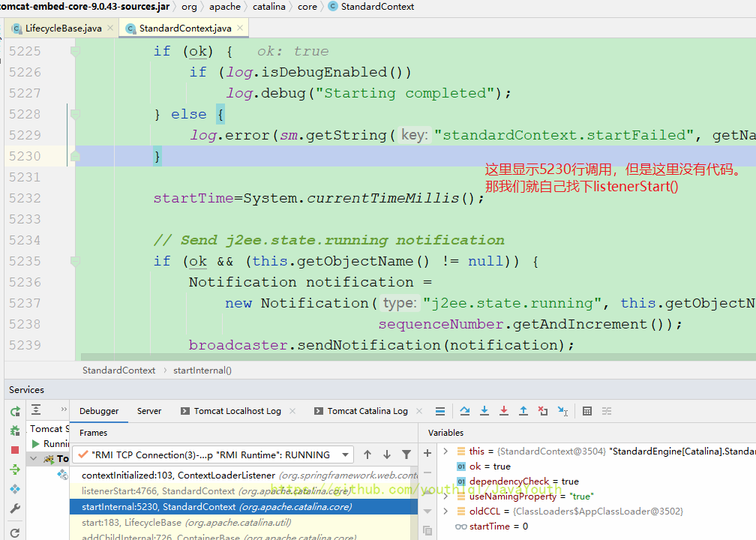The image size is (756, 540).
Task: Switch to the LifecycleBase.java tab
Action: [x=63, y=28]
